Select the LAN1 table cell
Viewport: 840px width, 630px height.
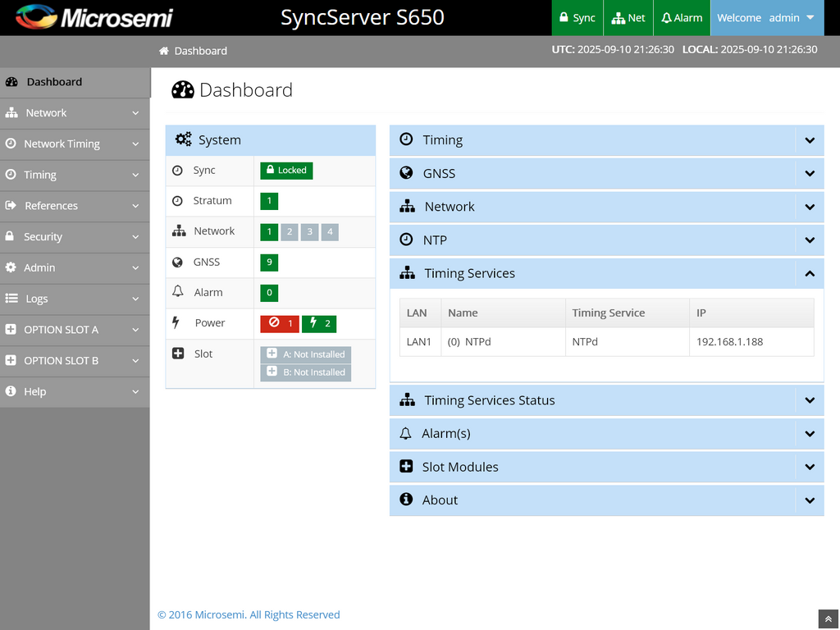pyautogui.click(x=420, y=342)
